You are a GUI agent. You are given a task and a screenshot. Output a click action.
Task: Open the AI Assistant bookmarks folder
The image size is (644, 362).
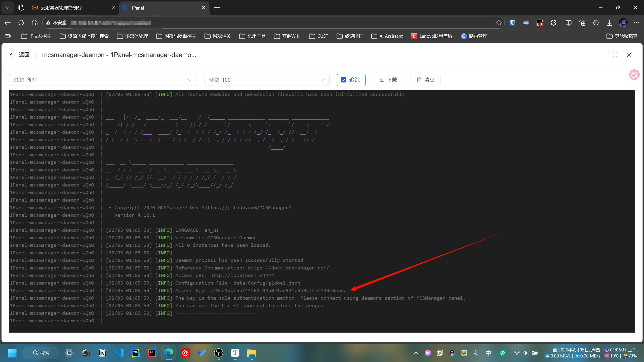(x=387, y=36)
